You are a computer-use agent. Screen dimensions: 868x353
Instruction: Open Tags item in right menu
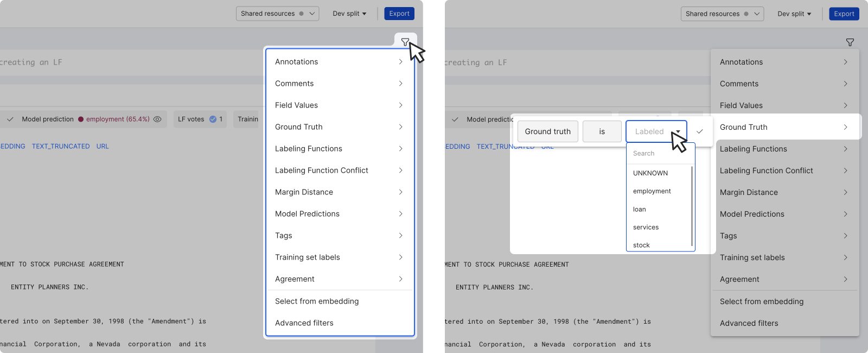pyautogui.click(x=785, y=236)
